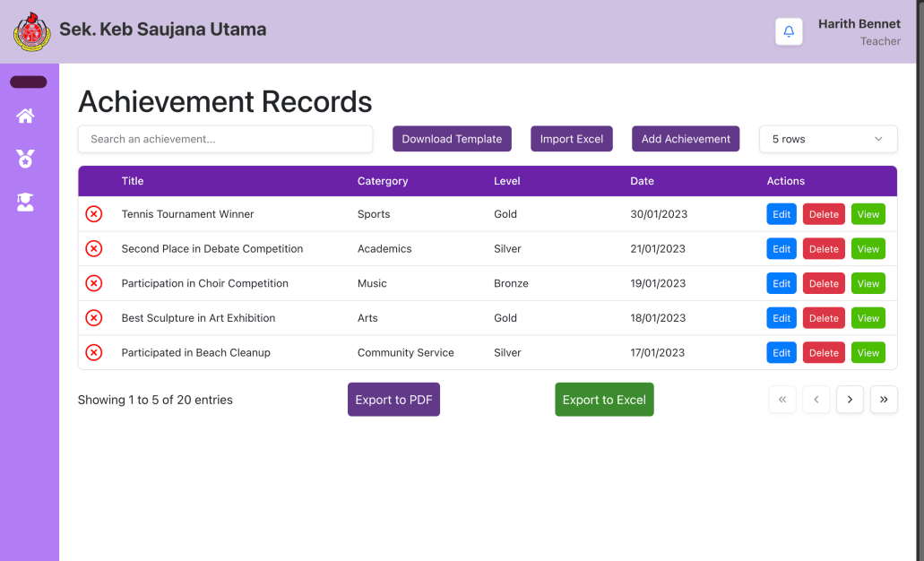This screenshot has height=561, width=924.
Task: Click red X icon for Best Sculpture row
Action: [93, 318]
